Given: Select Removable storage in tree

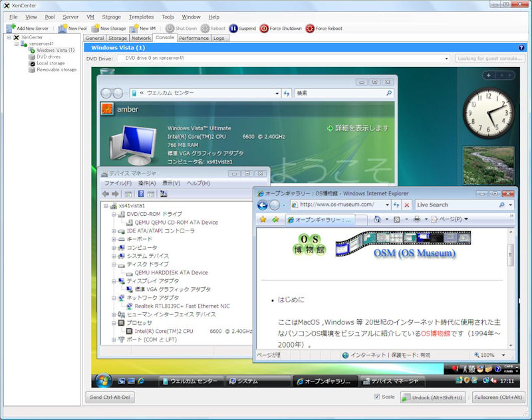Looking at the screenshot, I should click(57, 70).
